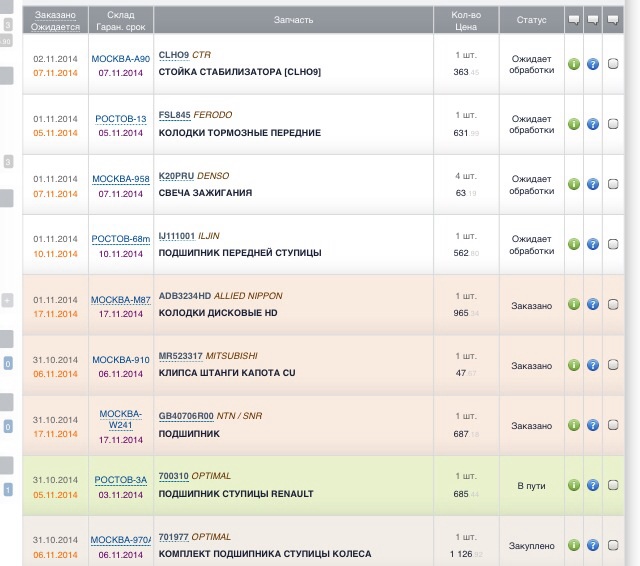Sort by 'Заказано' column header
The image size is (640, 566).
(55, 14)
